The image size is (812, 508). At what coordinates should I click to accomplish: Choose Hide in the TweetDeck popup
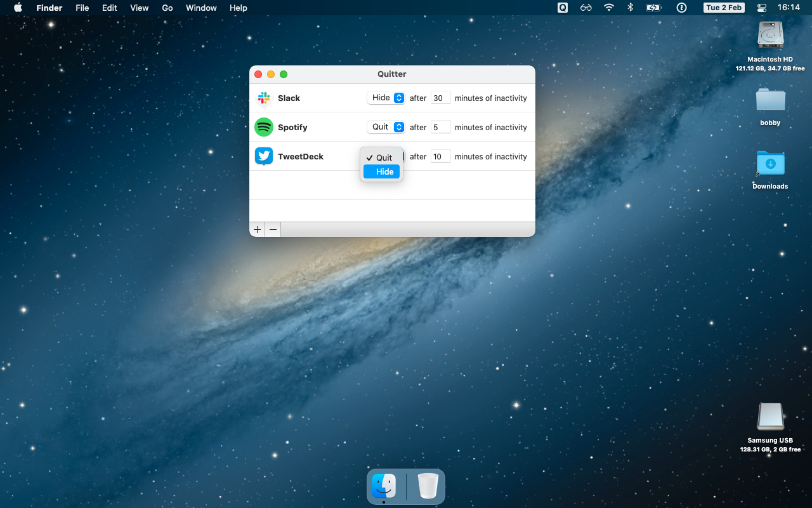pyautogui.click(x=382, y=171)
